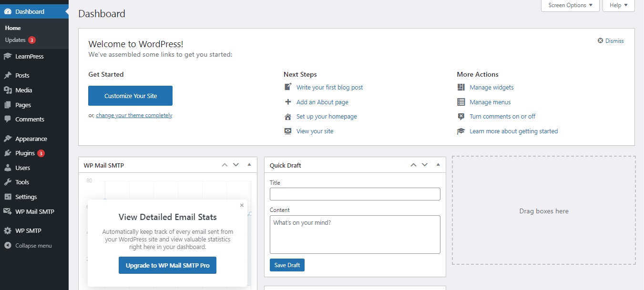Open the Help dropdown tab
This screenshot has height=290, width=644.
[619, 5]
